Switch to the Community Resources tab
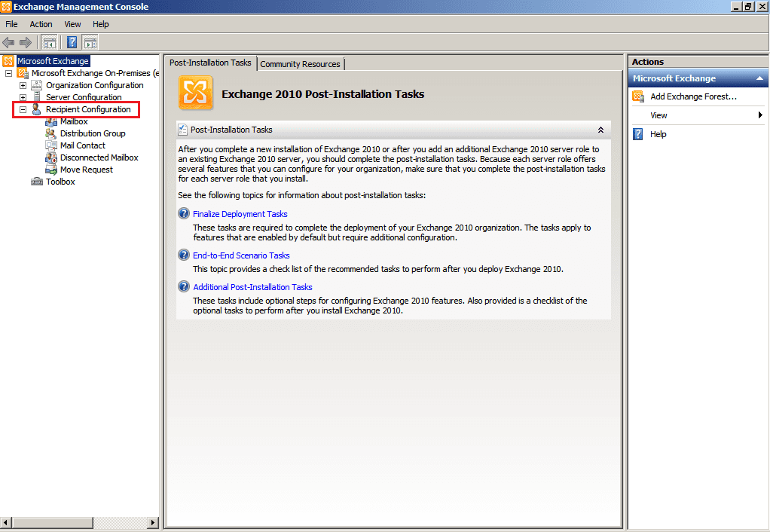The height and width of the screenshot is (532, 770). pyautogui.click(x=300, y=64)
